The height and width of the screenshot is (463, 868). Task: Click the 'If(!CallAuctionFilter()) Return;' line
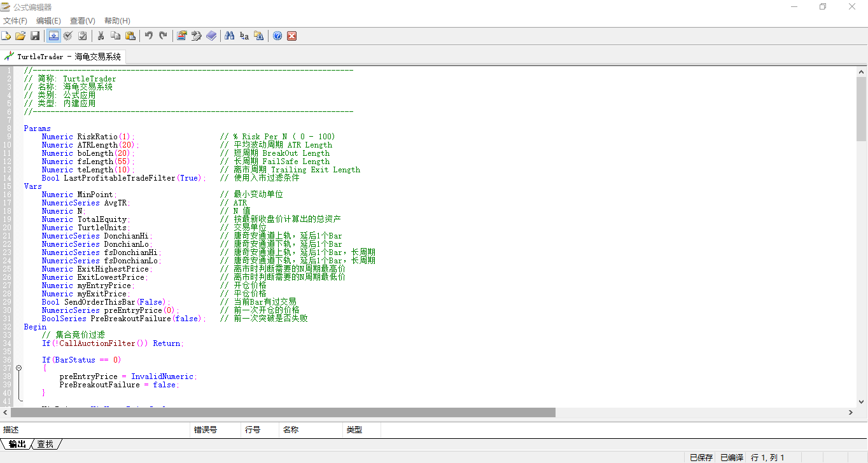click(x=113, y=343)
